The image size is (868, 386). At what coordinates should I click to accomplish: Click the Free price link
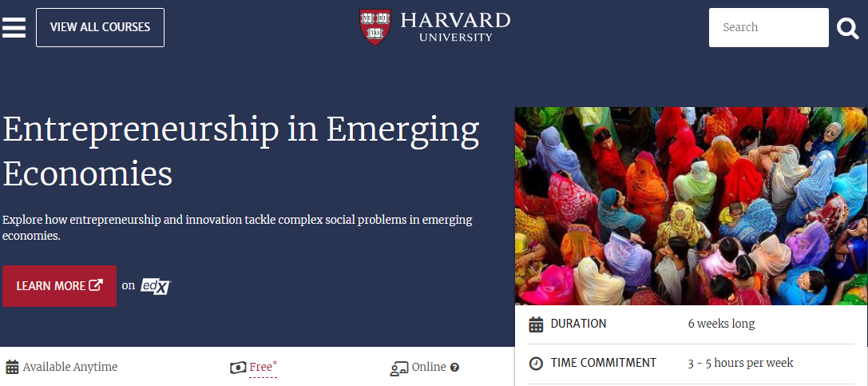click(x=261, y=368)
